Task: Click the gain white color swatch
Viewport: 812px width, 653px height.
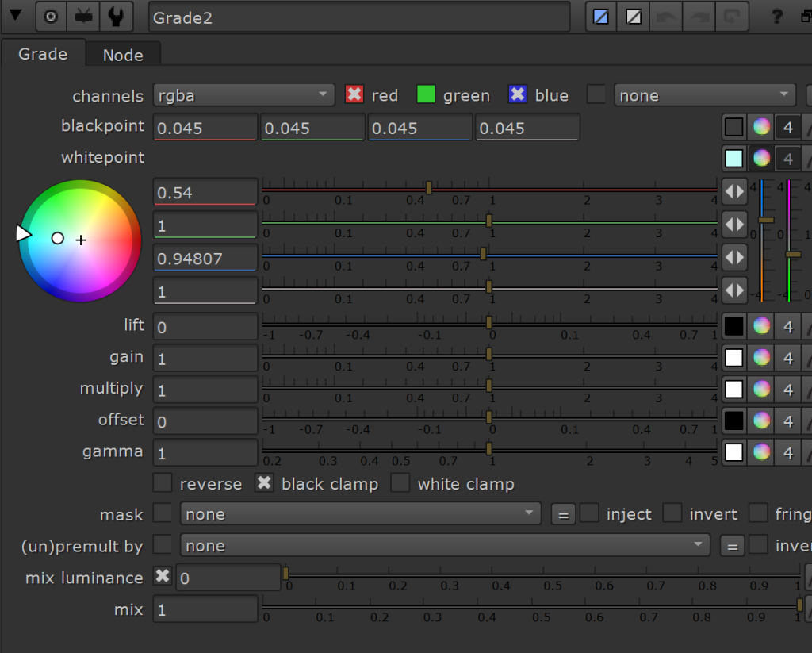Action: tap(733, 358)
